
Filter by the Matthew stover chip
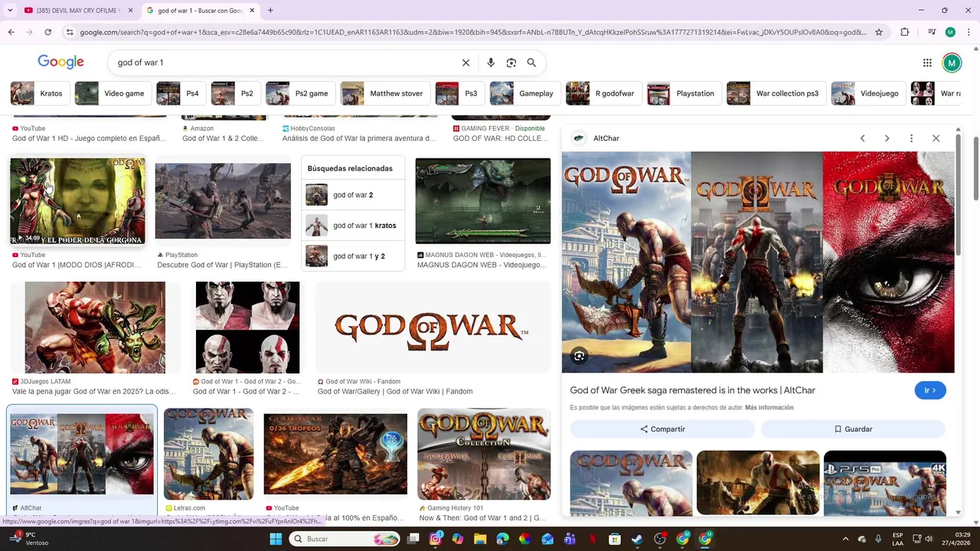(x=384, y=93)
